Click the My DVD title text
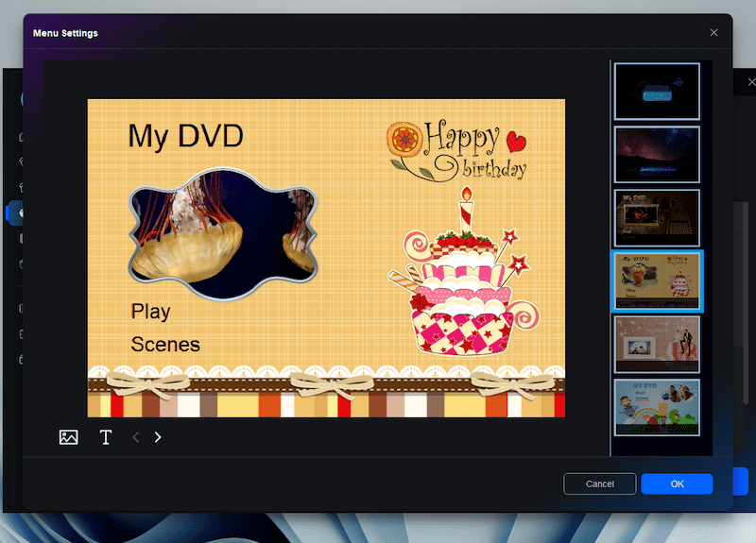 [x=185, y=136]
